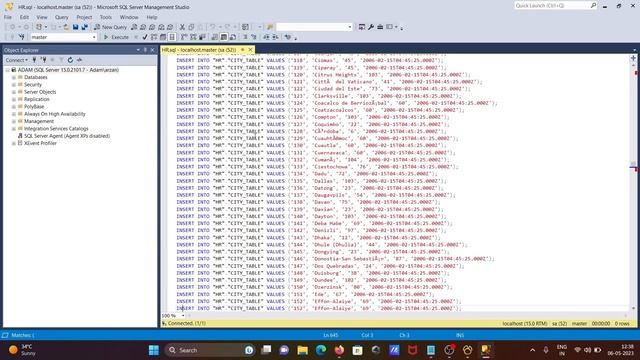Open the Tools menu

[x=106, y=17]
